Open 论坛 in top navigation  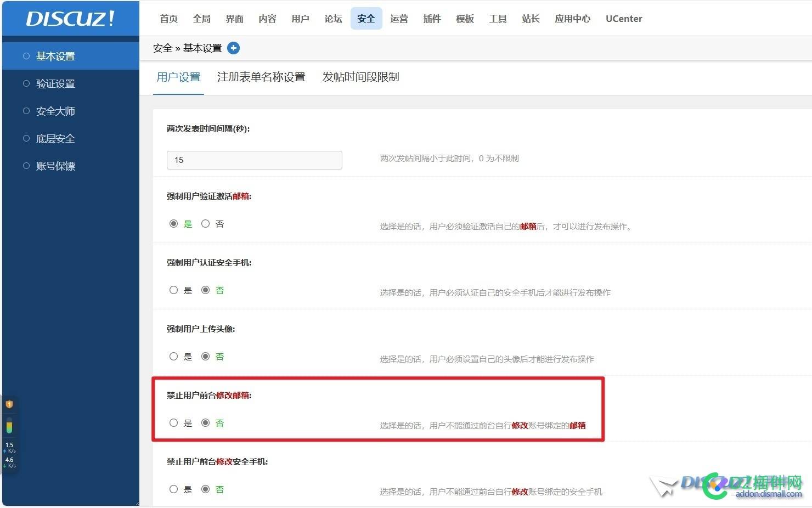(x=334, y=19)
